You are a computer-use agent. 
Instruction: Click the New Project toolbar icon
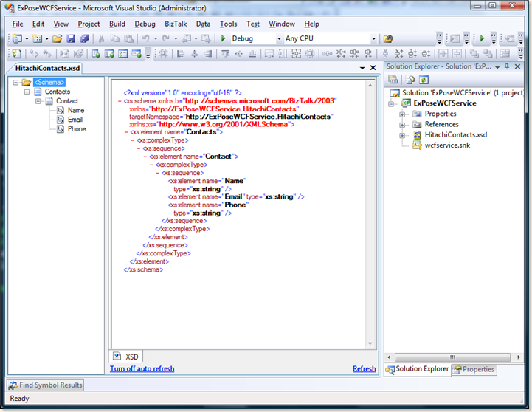[17, 38]
